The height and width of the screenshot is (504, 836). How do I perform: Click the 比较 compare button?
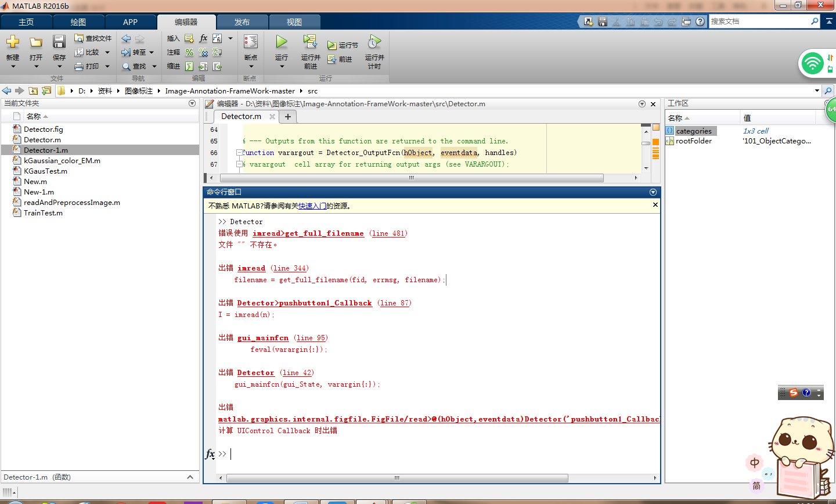click(87, 52)
